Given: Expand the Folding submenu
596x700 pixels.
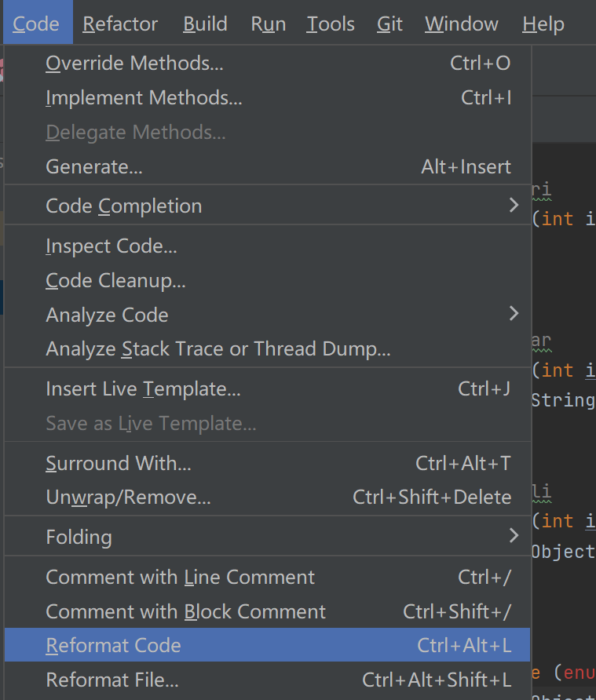Looking at the screenshot, I should click(x=79, y=537).
